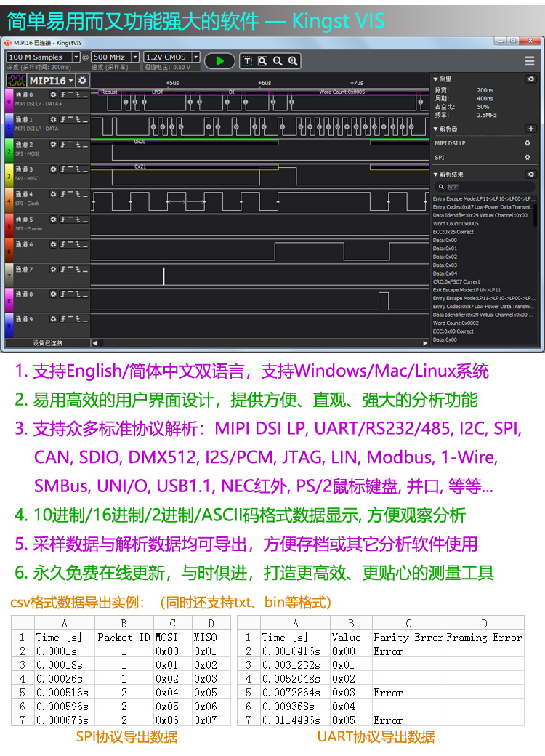545x756 pixels.
Task: Set rising-edge trigger on 通道 0
Action: (62, 95)
